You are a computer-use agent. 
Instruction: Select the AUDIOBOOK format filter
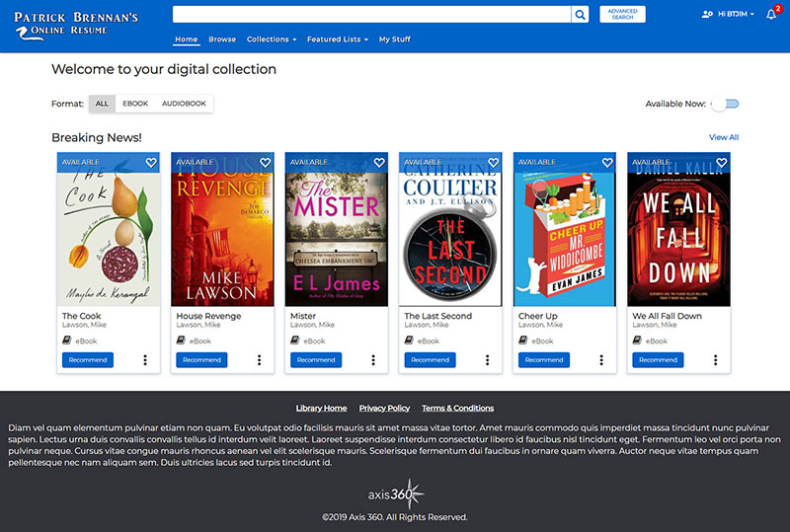184,104
